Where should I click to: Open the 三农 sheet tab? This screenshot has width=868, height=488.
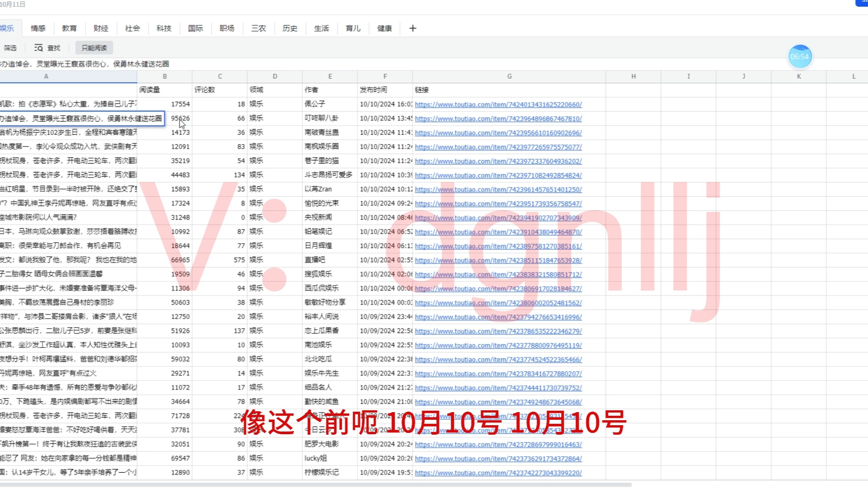pos(259,28)
